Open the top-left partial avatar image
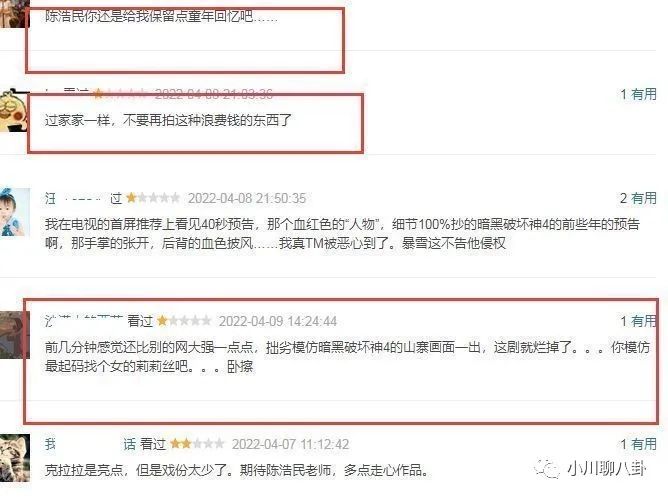The width and height of the screenshot is (668, 498). pyautogui.click(x=14, y=14)
